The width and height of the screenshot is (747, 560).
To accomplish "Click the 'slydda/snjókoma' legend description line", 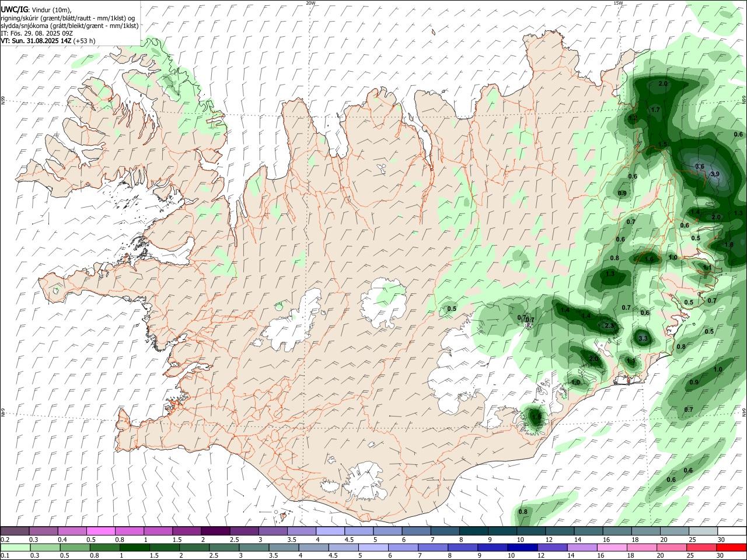I will click(x=69, y=26).
